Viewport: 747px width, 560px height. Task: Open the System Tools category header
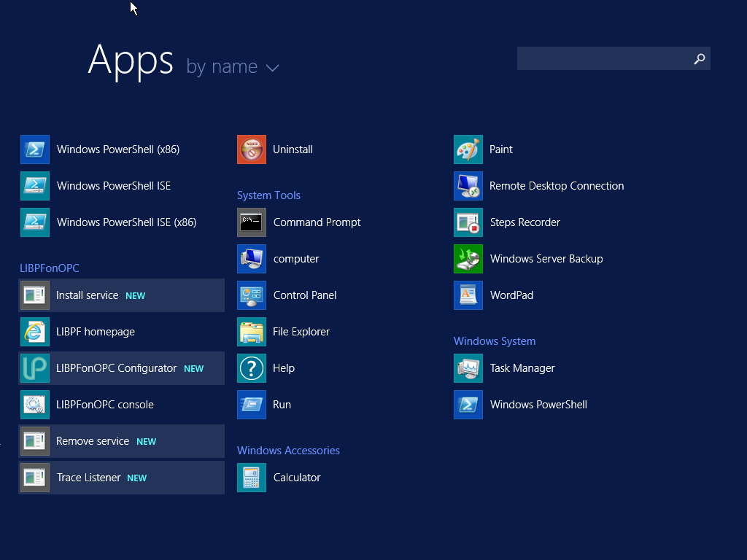coord(268,195)
